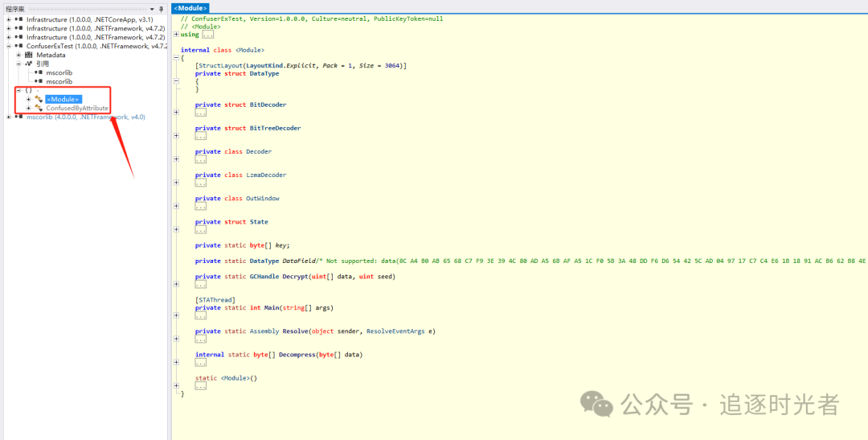Expand the BitDecoder struct fold
868x440 pixels.
(x=177, y=113)
